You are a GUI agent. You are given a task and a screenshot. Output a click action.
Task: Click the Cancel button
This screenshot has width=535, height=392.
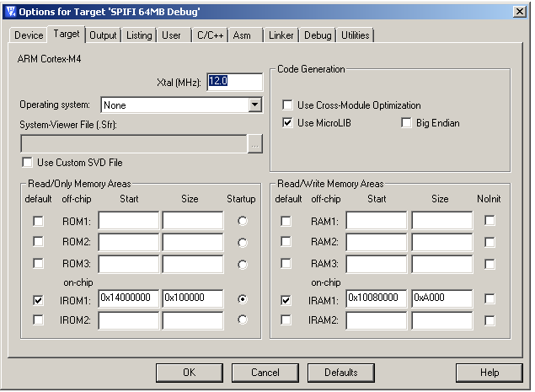click(265, 373)
